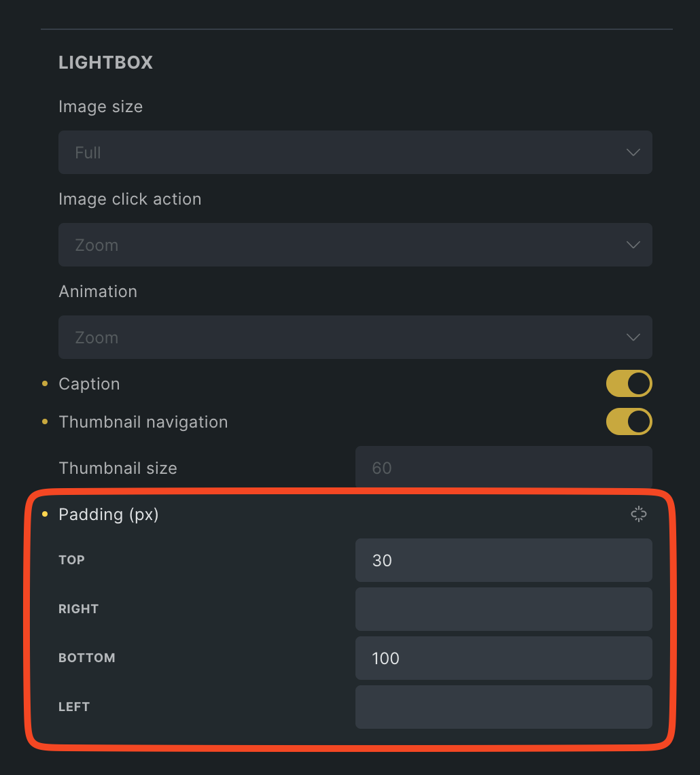Click the Caption label text
This screenshot has height=775, width=700.
pos(90,384)
